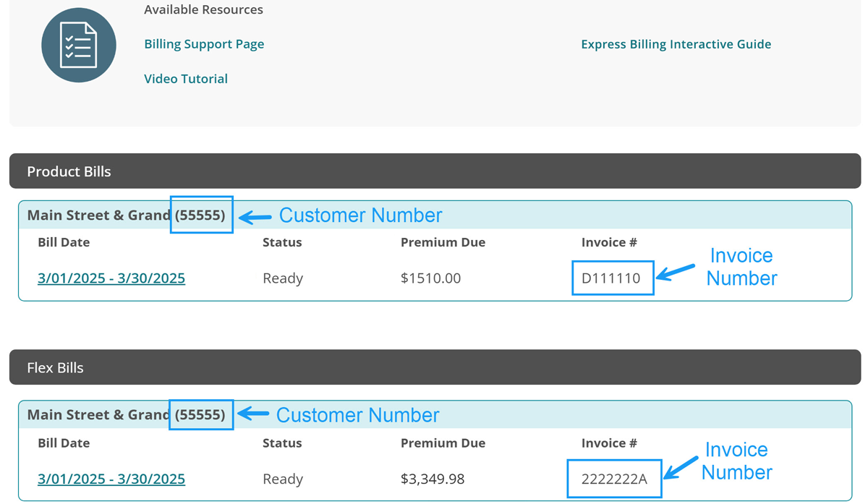The height and width of the screenshot is (504, 868).
Task: Click the $1510.00 premium due amount
Action: (x=430, y=278)
